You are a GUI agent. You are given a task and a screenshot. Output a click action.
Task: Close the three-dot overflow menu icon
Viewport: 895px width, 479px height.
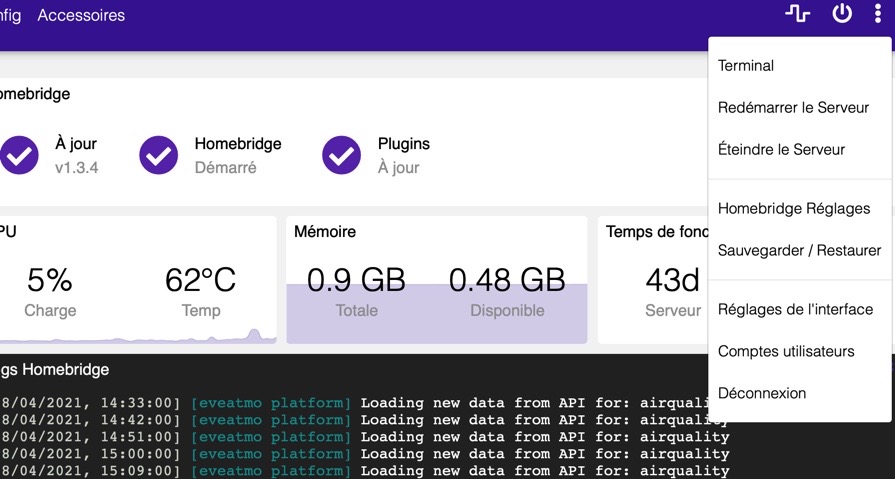pyautogui.click(x=878, y=13)
